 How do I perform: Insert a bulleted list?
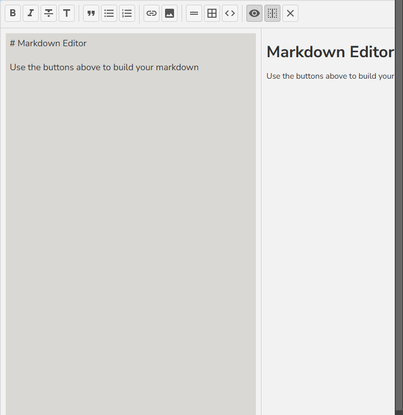pos(109,13)
